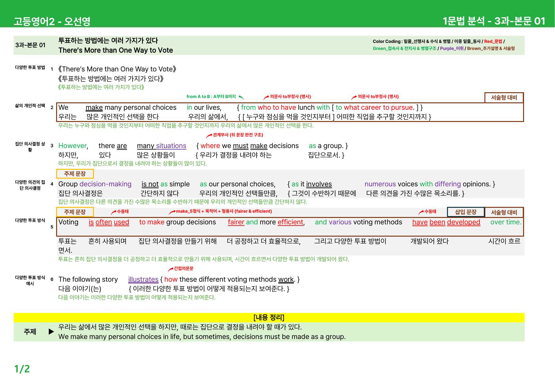Image resolution: width=555 pixels, height=392 pixels.
Task: Click the Purple_어휘 legend entry
Action: (x=452, y=48)
